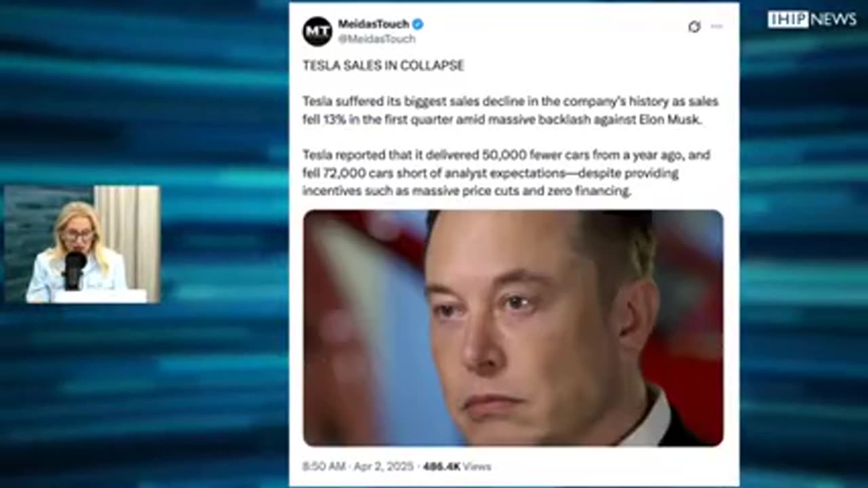The height and width of the screenshot is (488, 868).
Task: Open the MT profile avatar
Action: coord(317,31)
